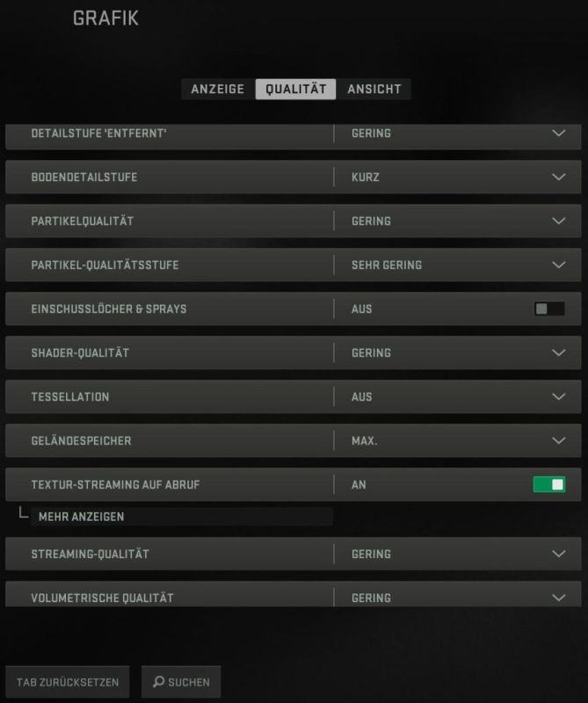Expand Mehr anzeigen under Textur-Streaming
The width and height of the screenshot is (588, 703).
click(81, 517)
